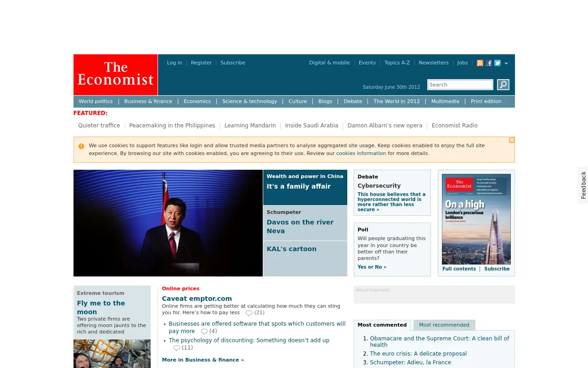Viewport: 588px width, 368px height.
Task: Open Davos on the river Neva
Action: (x=300, y=226)
